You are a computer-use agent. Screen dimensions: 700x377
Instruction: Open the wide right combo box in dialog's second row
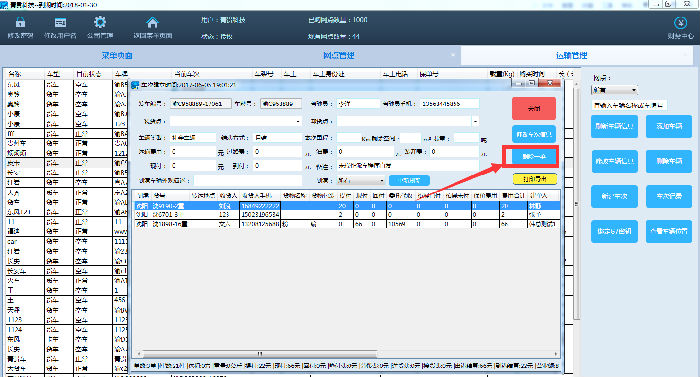(x=408, y=121)
